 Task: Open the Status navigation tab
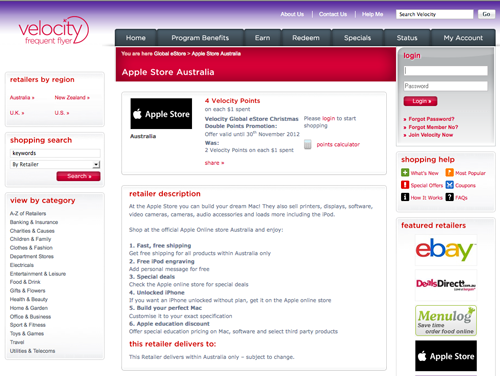tap(407, 38)
